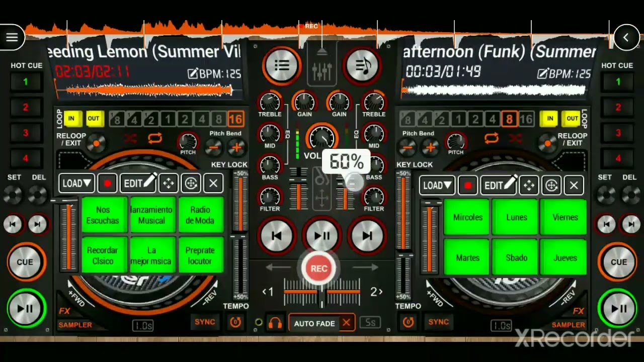
Task: Disable AUTO FADE with its X
Action: click(x=346, y=323)
